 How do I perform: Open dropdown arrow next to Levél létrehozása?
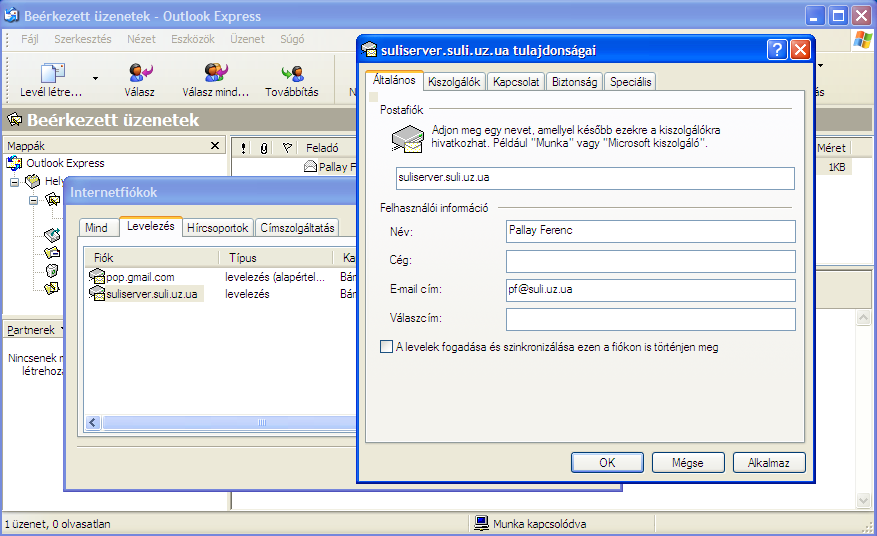click(x=96, y=77)
